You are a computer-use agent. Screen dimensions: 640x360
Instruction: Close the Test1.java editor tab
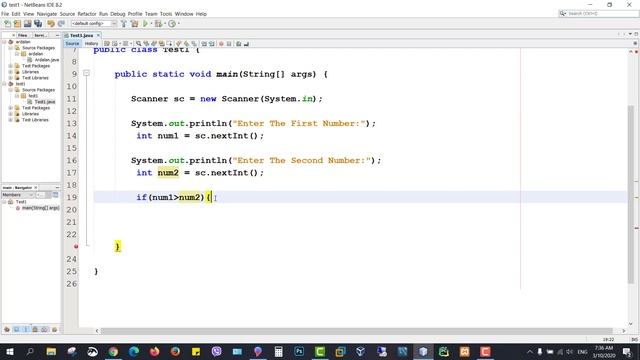pyautogui.click(x=98, y=36)
